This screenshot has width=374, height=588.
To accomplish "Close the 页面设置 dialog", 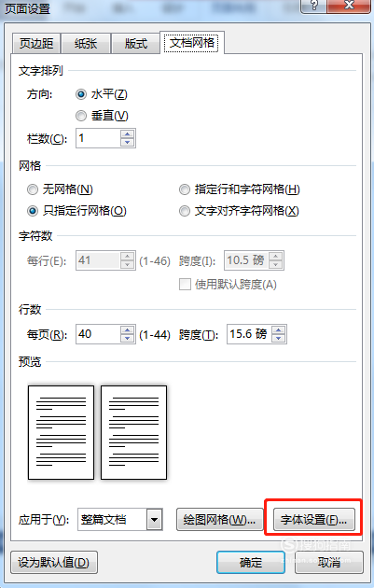I will 349,6.
